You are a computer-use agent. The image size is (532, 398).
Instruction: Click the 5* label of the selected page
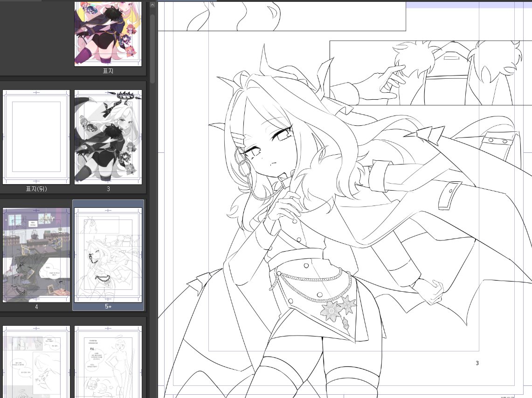click(108, 307)
